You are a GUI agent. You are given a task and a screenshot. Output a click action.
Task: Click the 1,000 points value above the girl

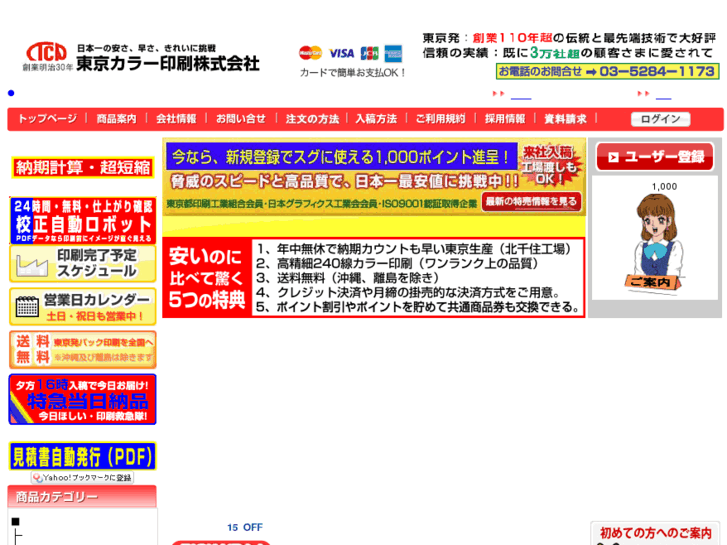pyautogui.click(x=664, y=186)
